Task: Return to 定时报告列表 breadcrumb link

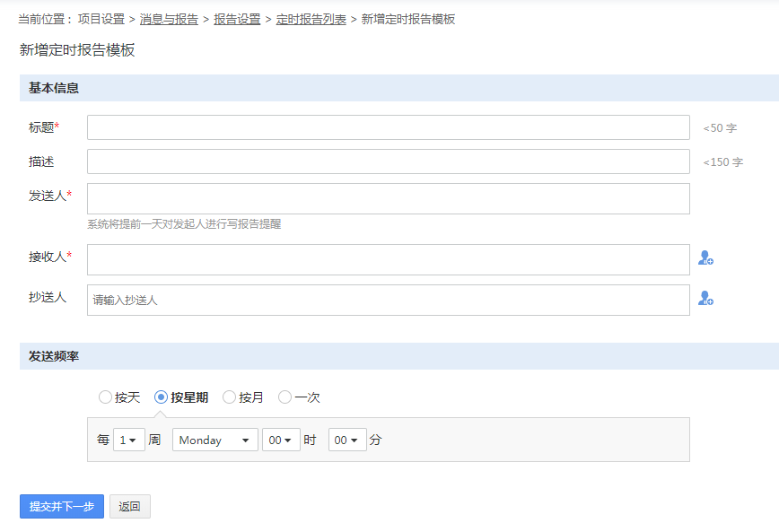Action: 311,20
